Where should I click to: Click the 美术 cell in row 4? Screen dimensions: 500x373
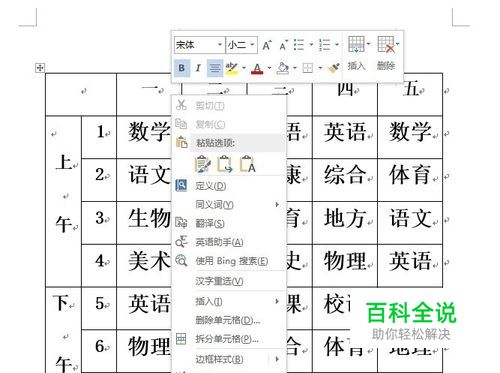[144, 266]
